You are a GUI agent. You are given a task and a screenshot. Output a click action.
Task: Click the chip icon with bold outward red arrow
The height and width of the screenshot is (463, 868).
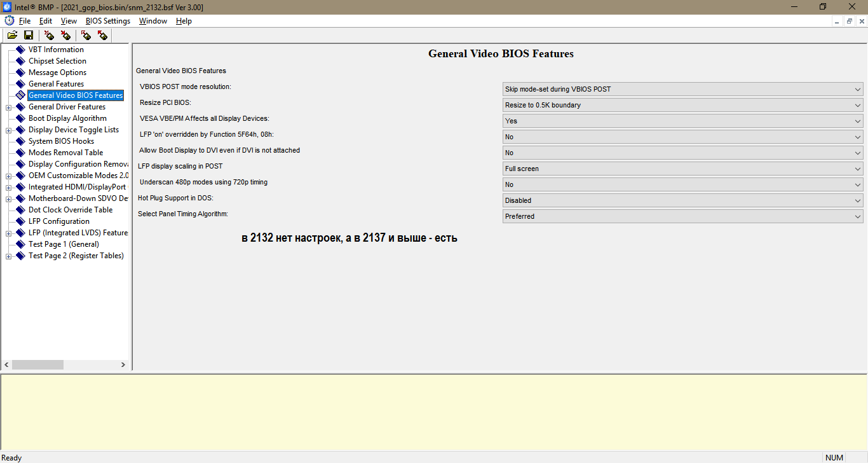click(x=102, y=35)
